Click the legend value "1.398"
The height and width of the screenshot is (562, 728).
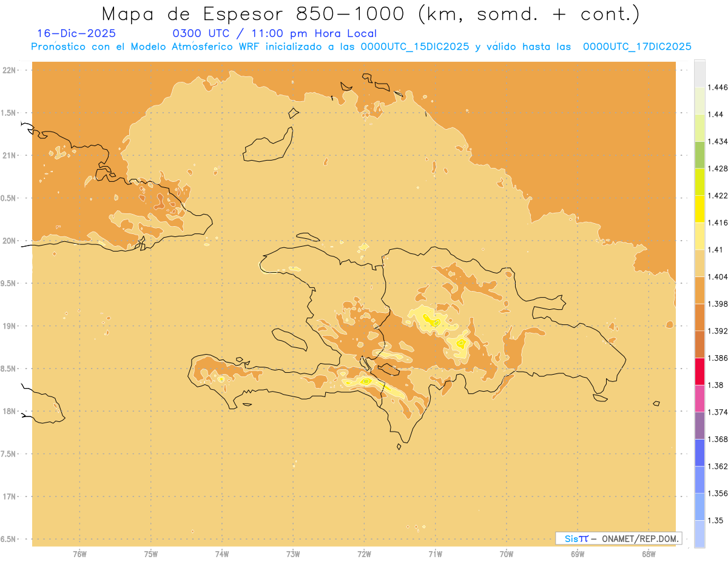pos(717,304)
